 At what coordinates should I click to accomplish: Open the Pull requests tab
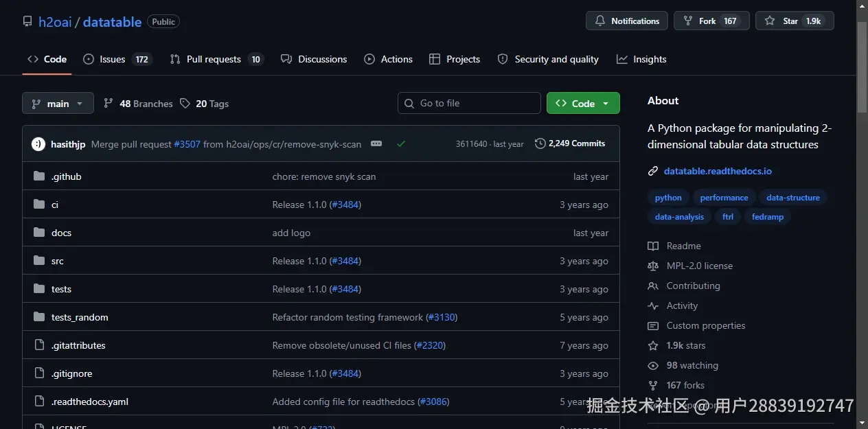click(x=216, y=59)
